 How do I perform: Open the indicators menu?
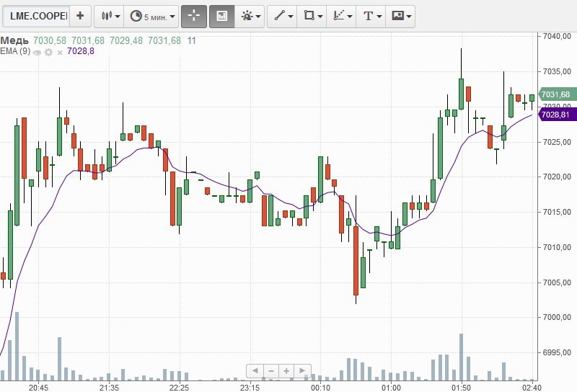coord(250,15)
